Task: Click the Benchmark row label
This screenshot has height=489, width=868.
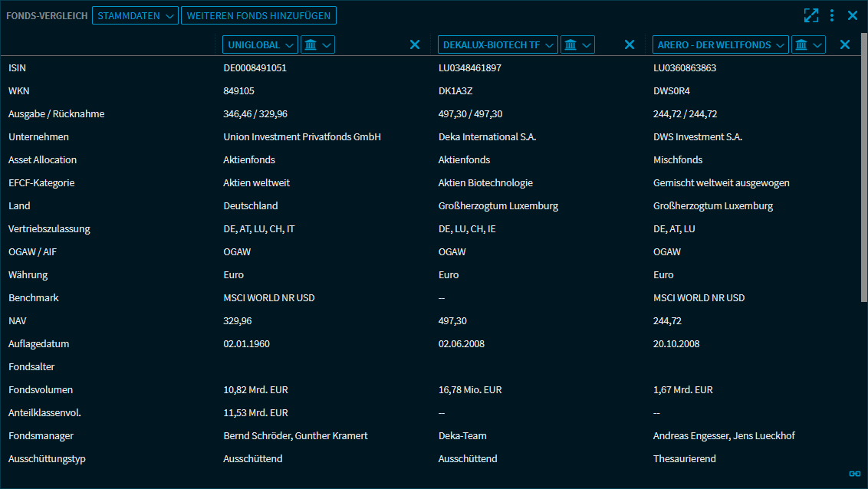Action: pos(34,298)
